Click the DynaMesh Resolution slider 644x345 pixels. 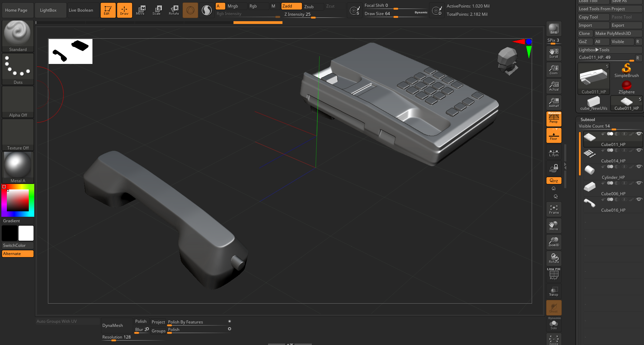click(x=133, y=337)
